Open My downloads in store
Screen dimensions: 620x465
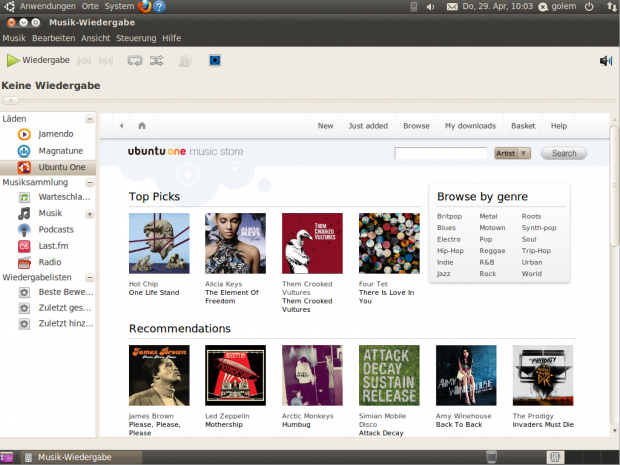[x=470, y=126]
